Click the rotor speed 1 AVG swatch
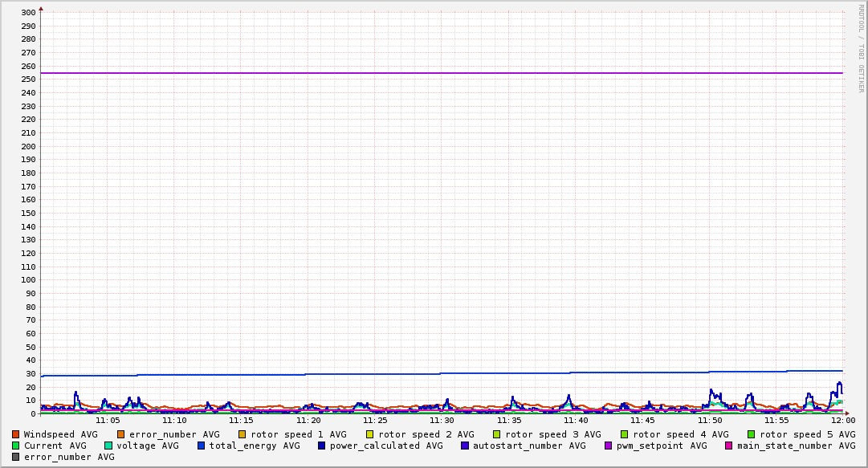868x468 pixels. pos(242,434)
